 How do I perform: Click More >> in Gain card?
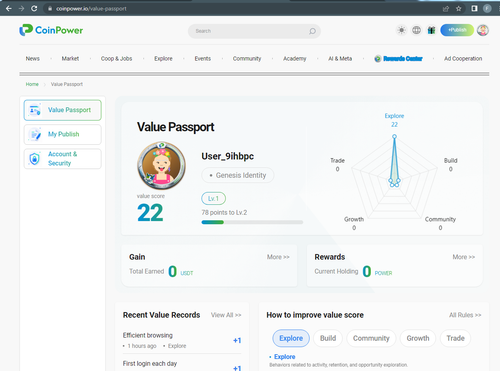point(278,257)
